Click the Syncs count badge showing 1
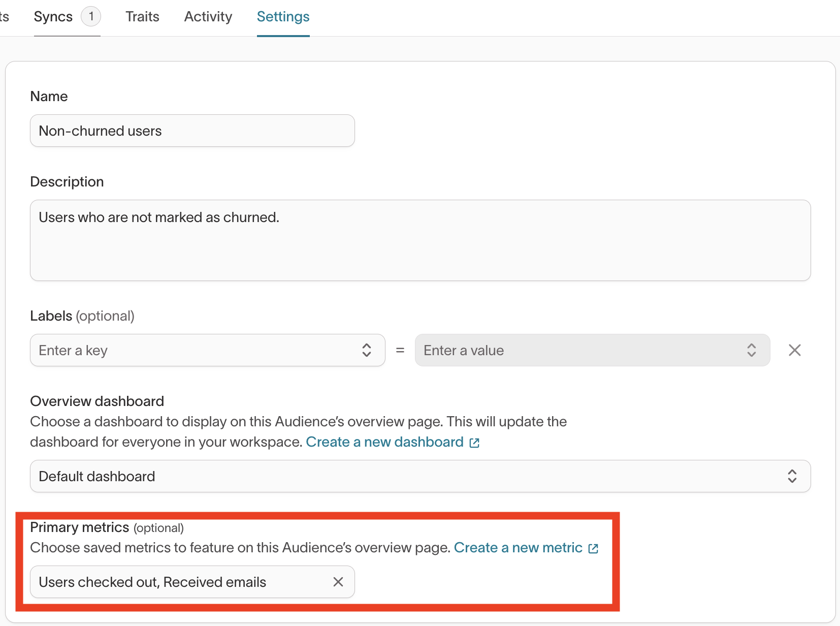The image size is (840, 626). pyautogui.click(x=91, y=16)
